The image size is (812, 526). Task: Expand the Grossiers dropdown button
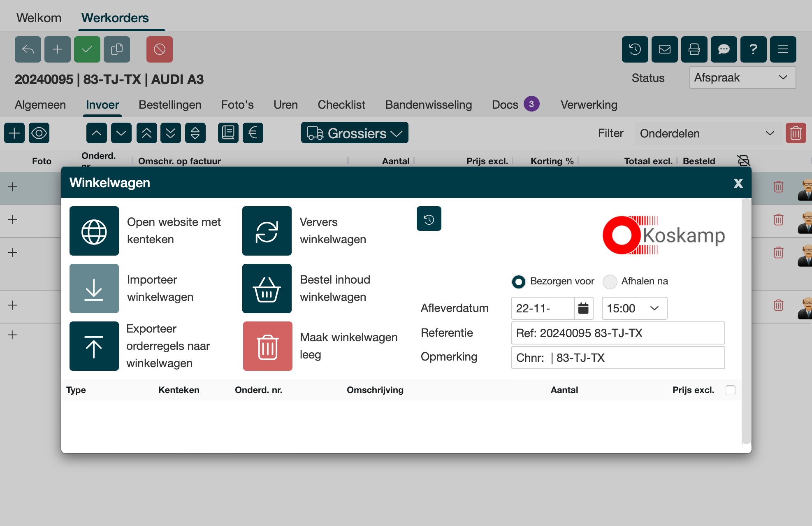coord(354,133)
